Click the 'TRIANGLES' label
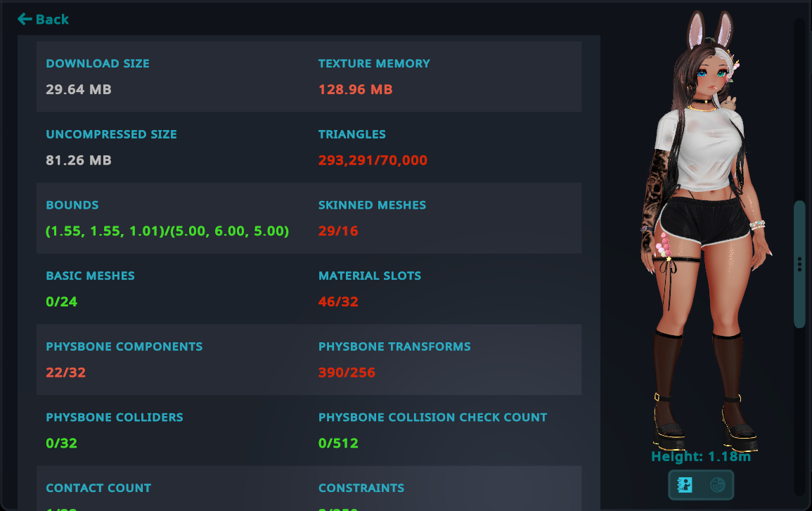The image size is (812, 511). [x=352, y=135]
